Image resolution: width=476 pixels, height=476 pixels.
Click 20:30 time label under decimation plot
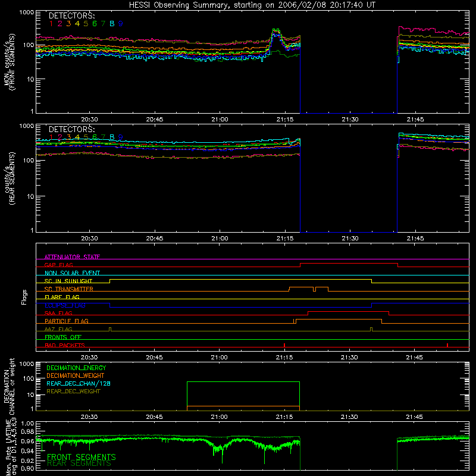[89, 417]
